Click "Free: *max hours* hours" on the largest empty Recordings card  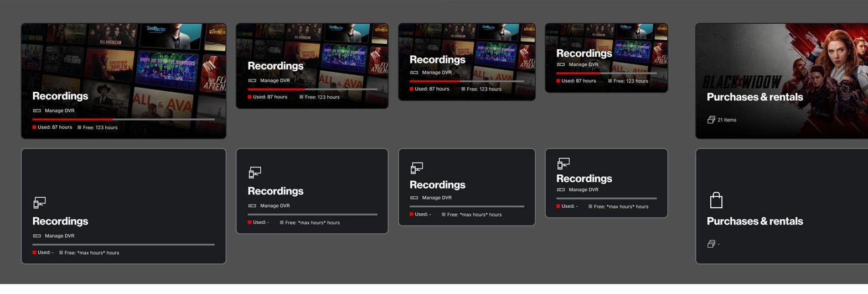click(x=92, y=253)
